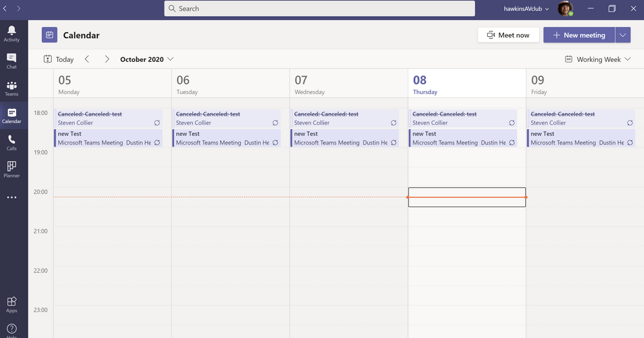
Task: Open Thursday's new Test meeting
Action: [463, 138]
